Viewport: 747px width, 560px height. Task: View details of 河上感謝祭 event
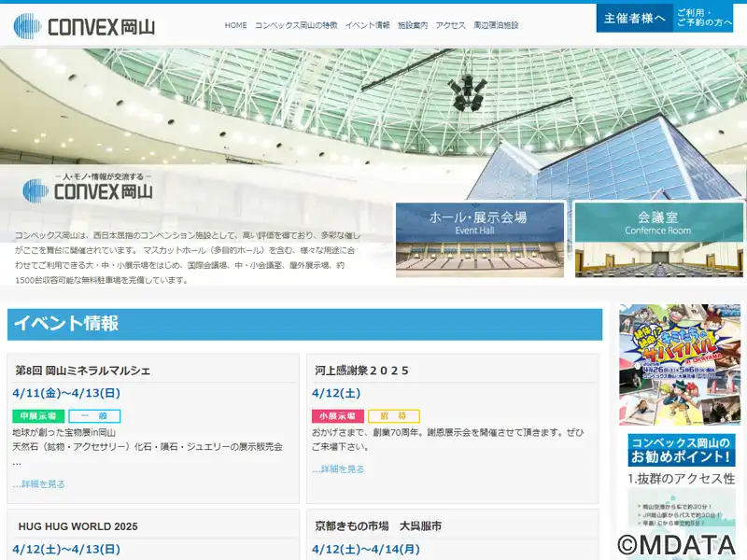pyautogui.click(x=338, y=469)
